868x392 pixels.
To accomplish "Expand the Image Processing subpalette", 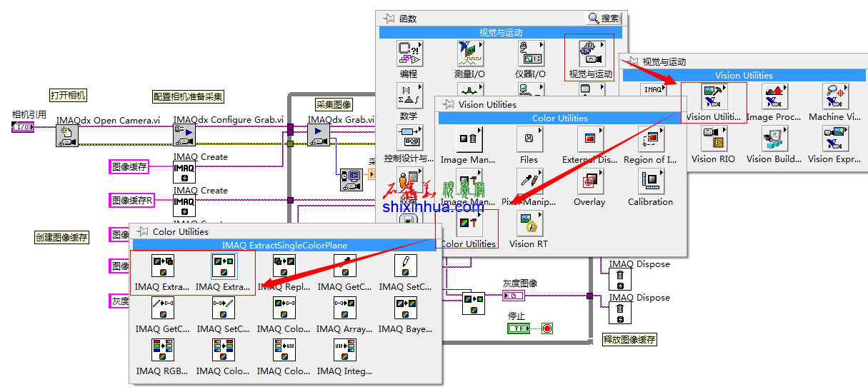I will coord(774,96).
